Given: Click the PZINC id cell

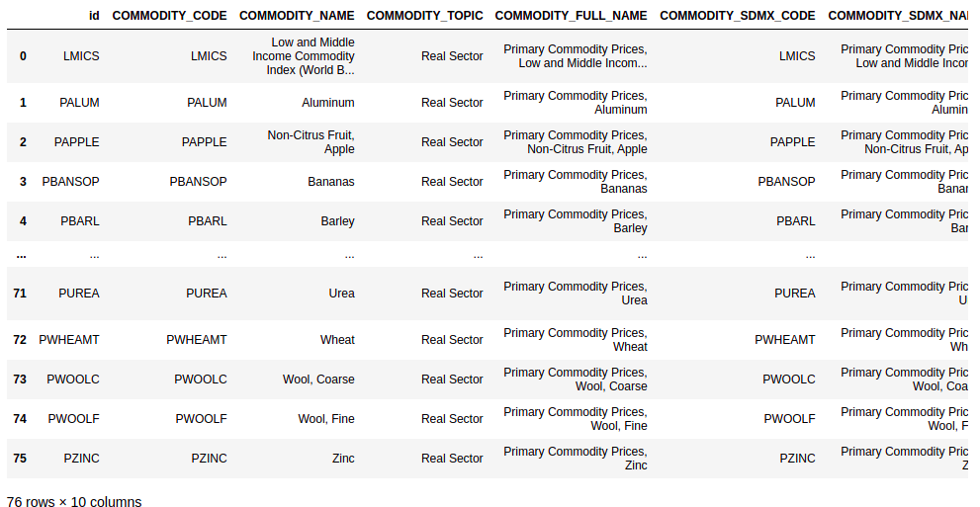Looking at the screenshot, I should point(81,459).
